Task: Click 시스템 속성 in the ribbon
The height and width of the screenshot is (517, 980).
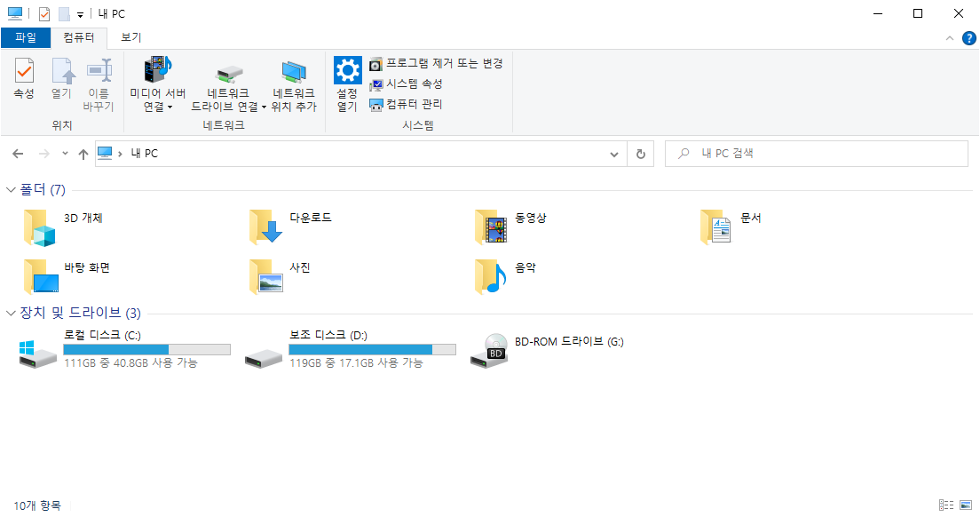Action: 407,84
